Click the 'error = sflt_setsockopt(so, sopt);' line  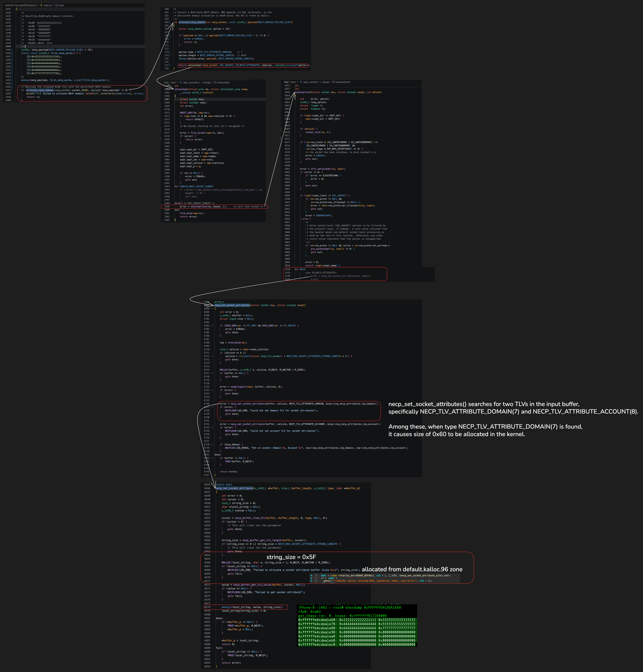[x=323, y=169]
